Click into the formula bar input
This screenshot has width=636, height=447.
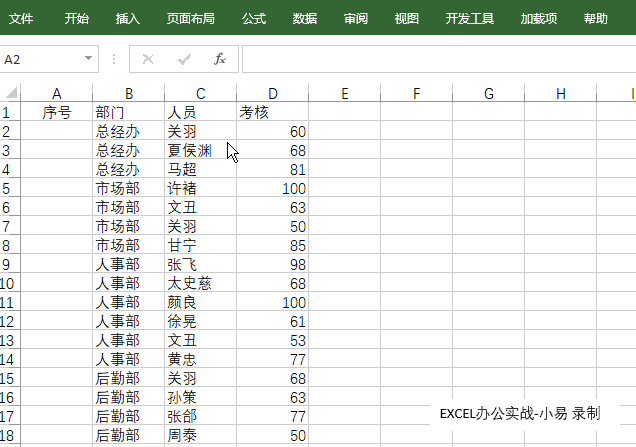coord(439,59)
